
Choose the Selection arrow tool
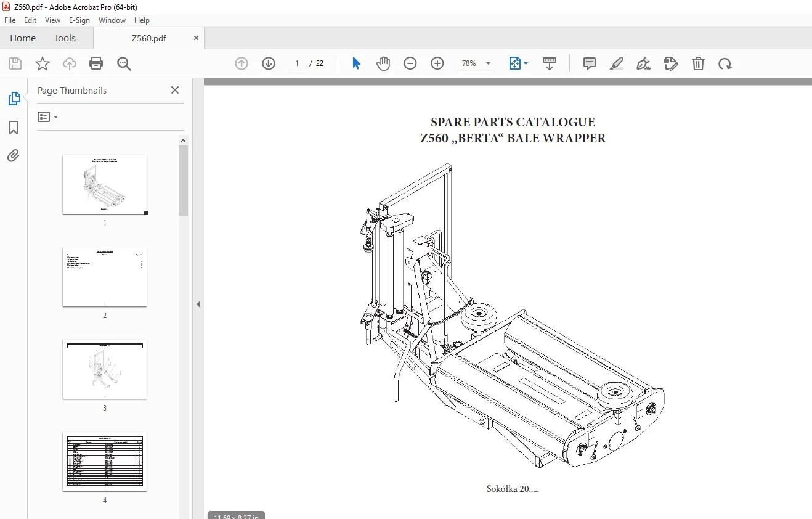pyautogui.click(x=356, y=63)
